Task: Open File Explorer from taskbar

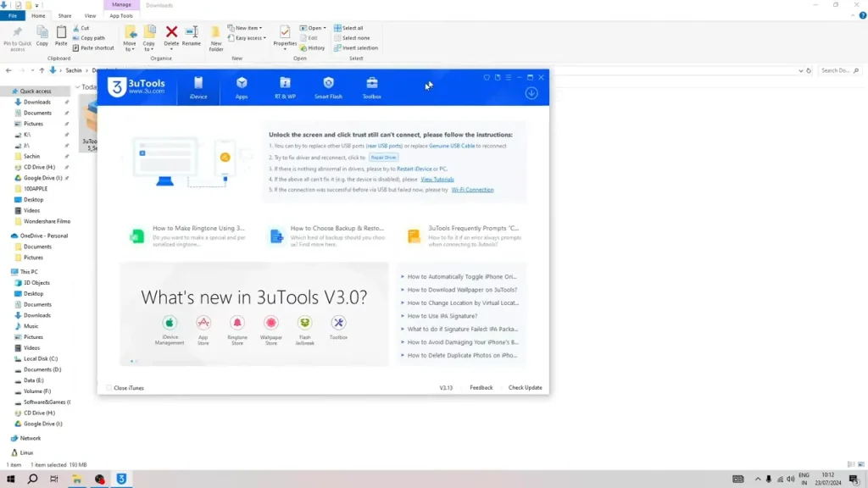Action: (x=77, y=480)
